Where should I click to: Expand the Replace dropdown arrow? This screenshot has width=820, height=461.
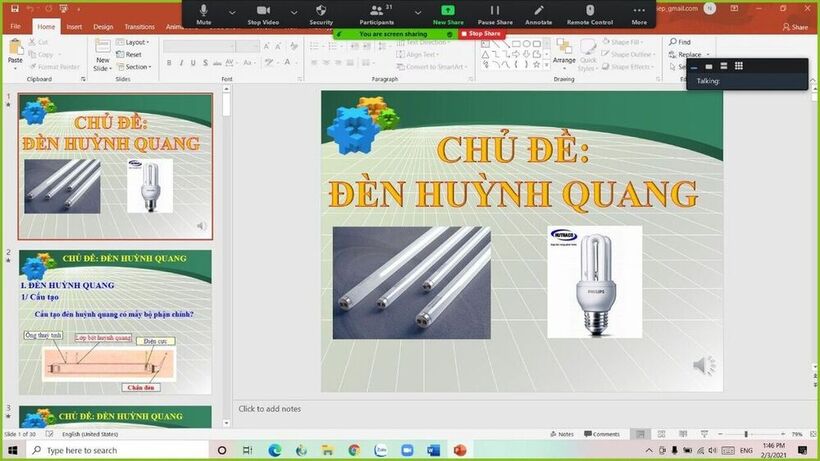click(x=708, y=54)
